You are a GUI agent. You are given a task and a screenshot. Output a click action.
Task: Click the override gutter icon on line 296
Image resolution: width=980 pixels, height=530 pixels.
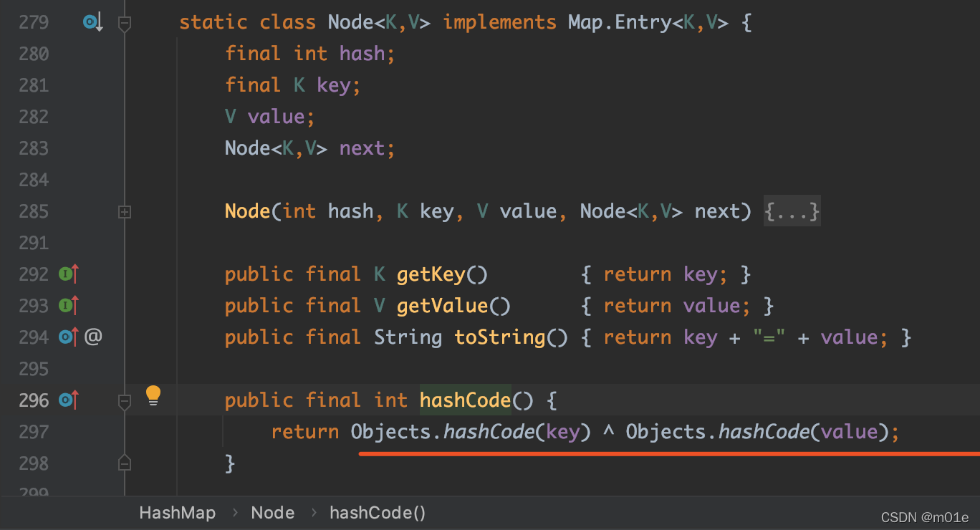pos(68,400)
